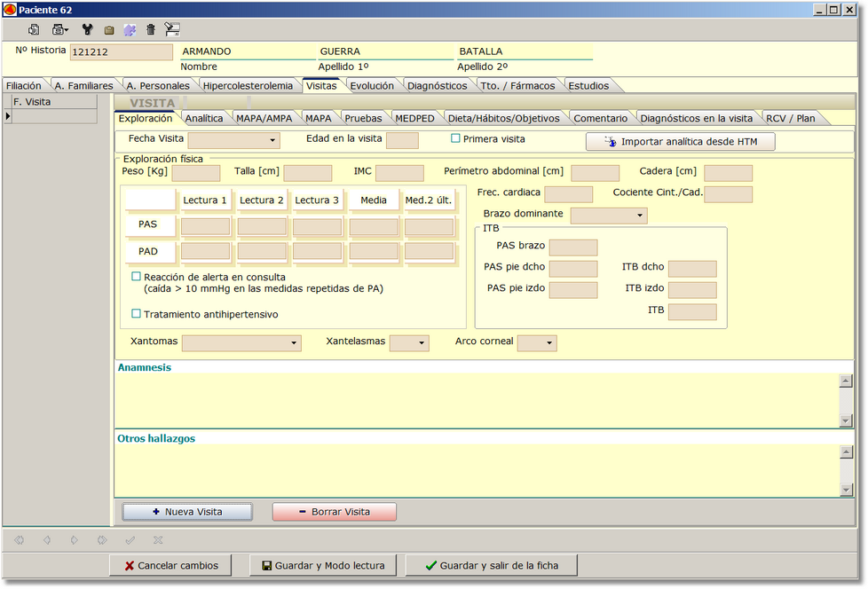Open the Xantelasmas dropdown
Screen dimensions: 868x589
(x=422, y=343)
